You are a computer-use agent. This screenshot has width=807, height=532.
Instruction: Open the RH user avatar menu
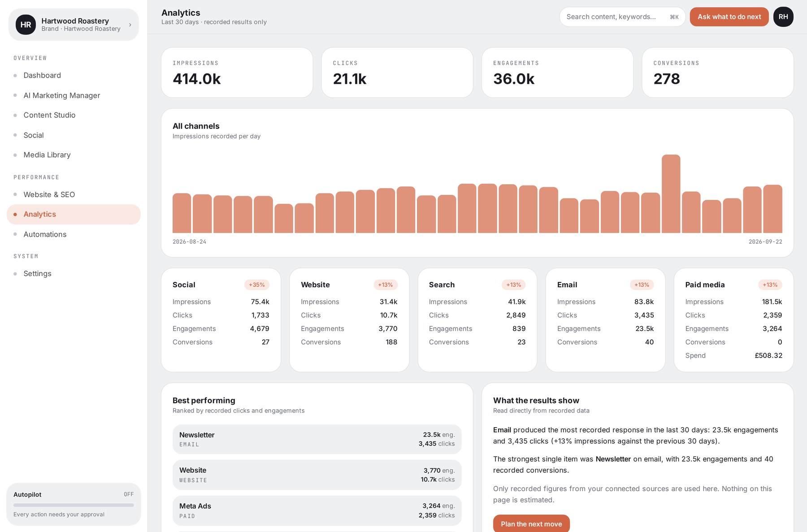click(x=783, y=17)
